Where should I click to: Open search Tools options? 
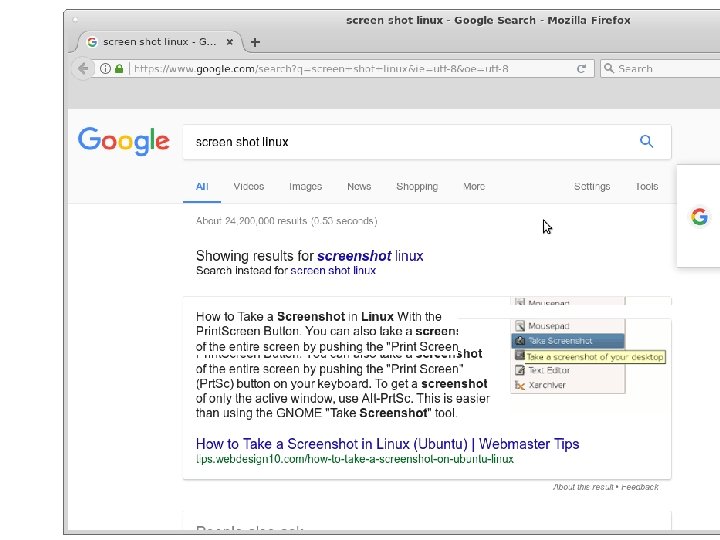pyautogui.click(x=647, y=186)
